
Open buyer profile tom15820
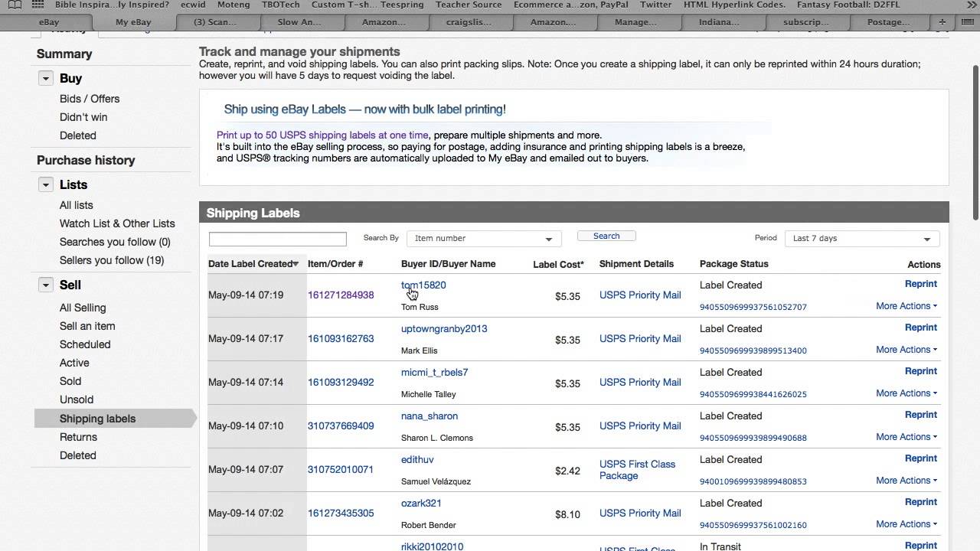point(423,285)
